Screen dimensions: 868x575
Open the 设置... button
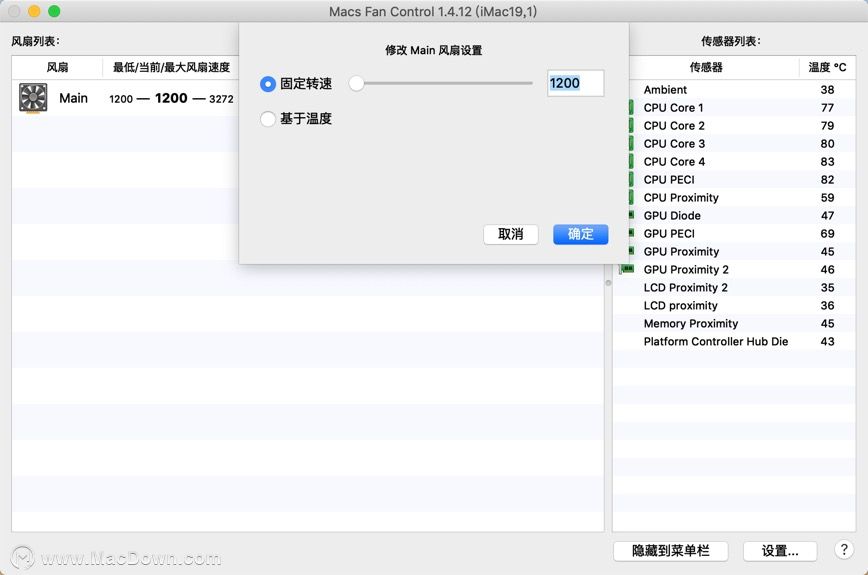[780, 551]
